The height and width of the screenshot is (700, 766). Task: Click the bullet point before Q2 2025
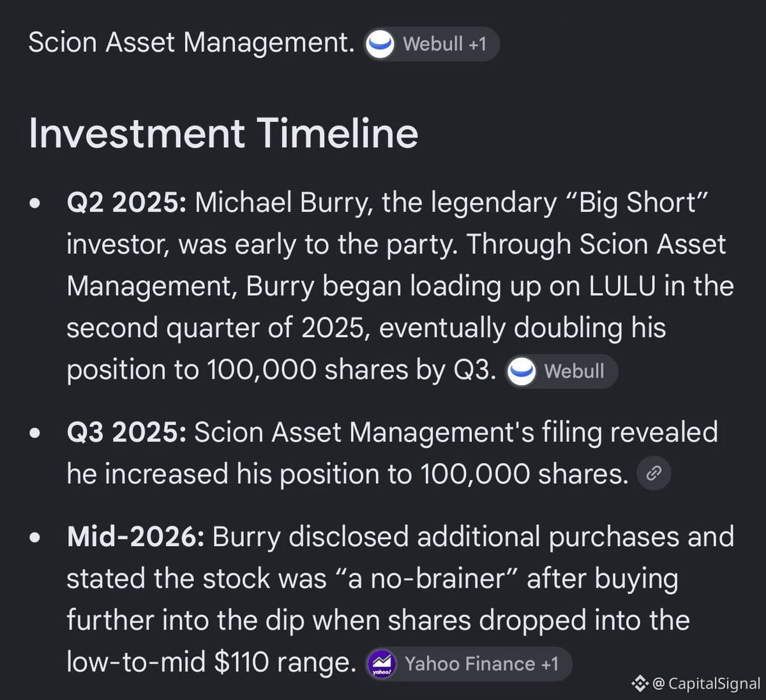click(x=35, y=204)
